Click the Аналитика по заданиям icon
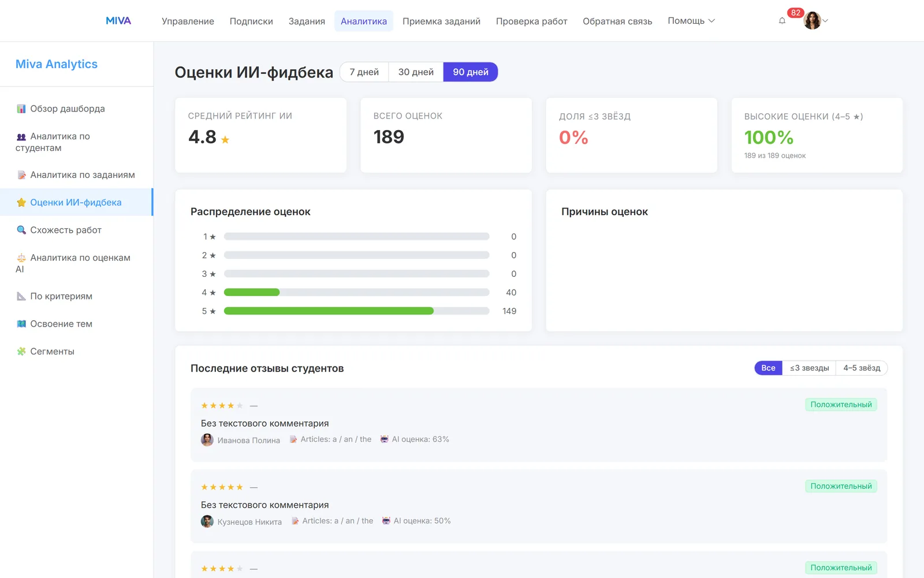The width and height of the screenshot is (924, 578). [21, 175]
